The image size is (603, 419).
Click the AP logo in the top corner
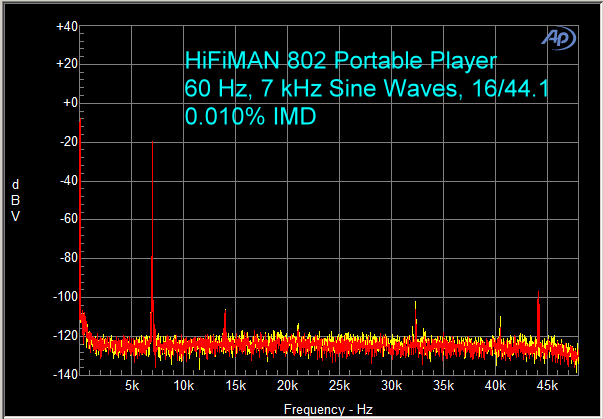(558, 37)
